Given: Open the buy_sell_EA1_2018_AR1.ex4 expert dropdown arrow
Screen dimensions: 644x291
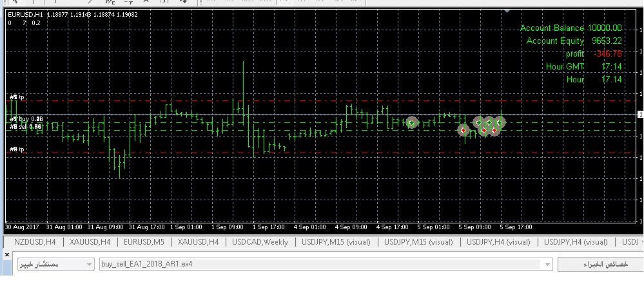Looking at the screenshot, I should click(548, 265).
